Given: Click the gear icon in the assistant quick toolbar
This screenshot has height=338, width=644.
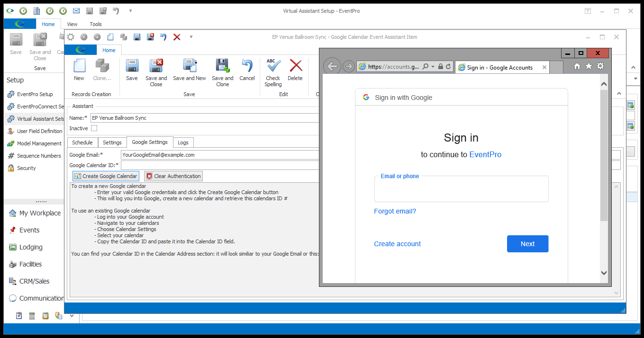Looking at the screenshot, I should (x=71, y=37).
